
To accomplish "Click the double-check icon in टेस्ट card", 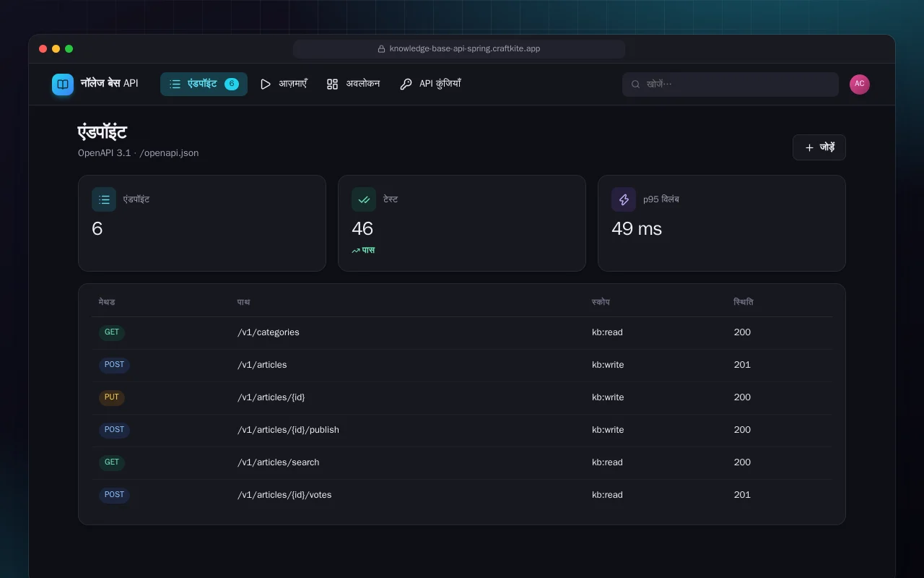I will coord(364,199).
